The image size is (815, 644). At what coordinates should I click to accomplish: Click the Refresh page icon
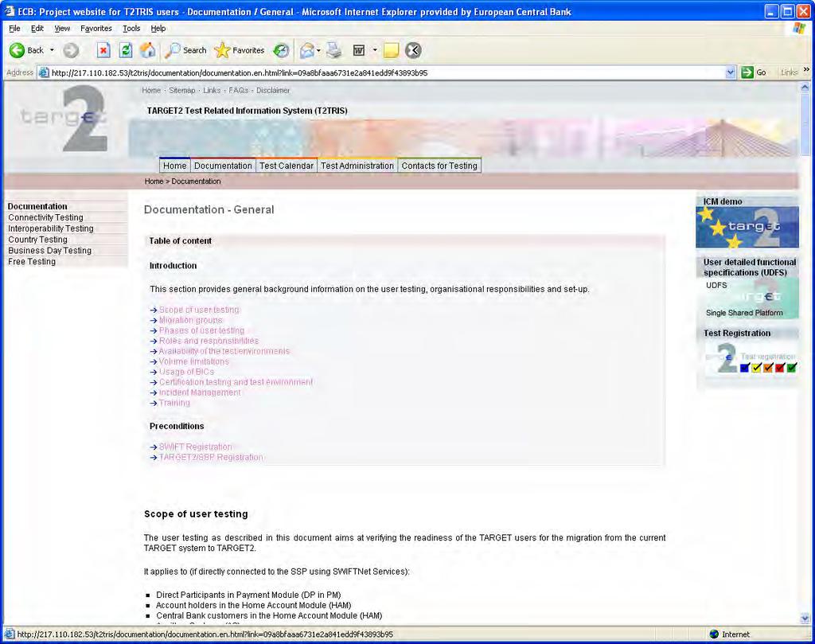click(125, 50)
